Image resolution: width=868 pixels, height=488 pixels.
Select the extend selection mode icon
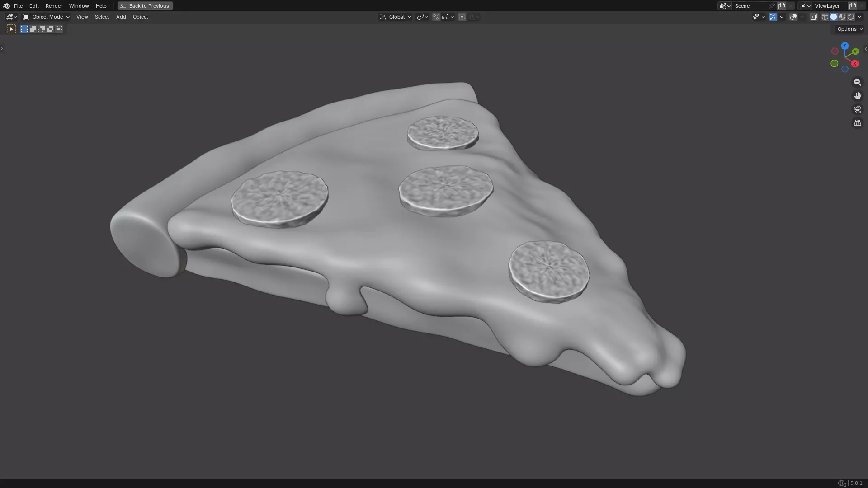coord(33,29)
